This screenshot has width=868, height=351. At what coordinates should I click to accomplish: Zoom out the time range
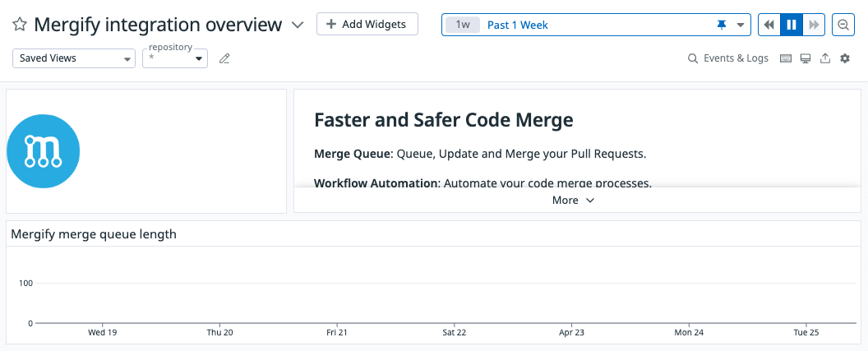[x=843, y=25]
